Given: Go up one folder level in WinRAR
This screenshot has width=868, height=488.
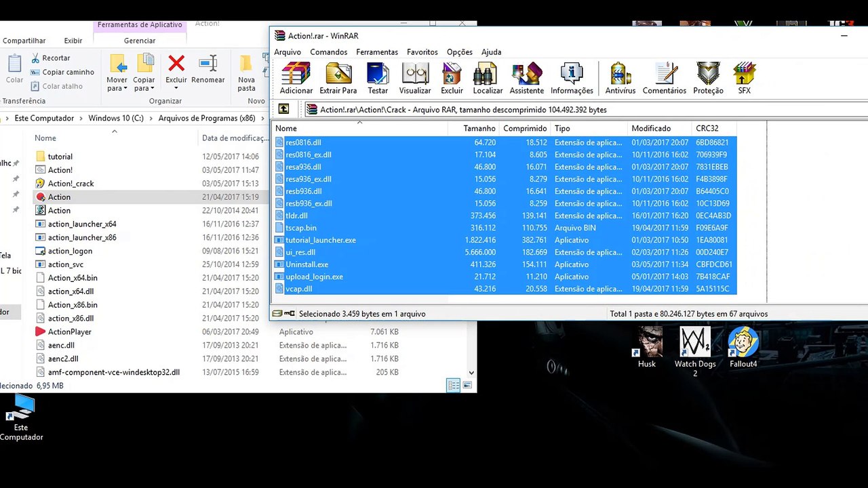Looking at the screenshot, I should 284,109.
